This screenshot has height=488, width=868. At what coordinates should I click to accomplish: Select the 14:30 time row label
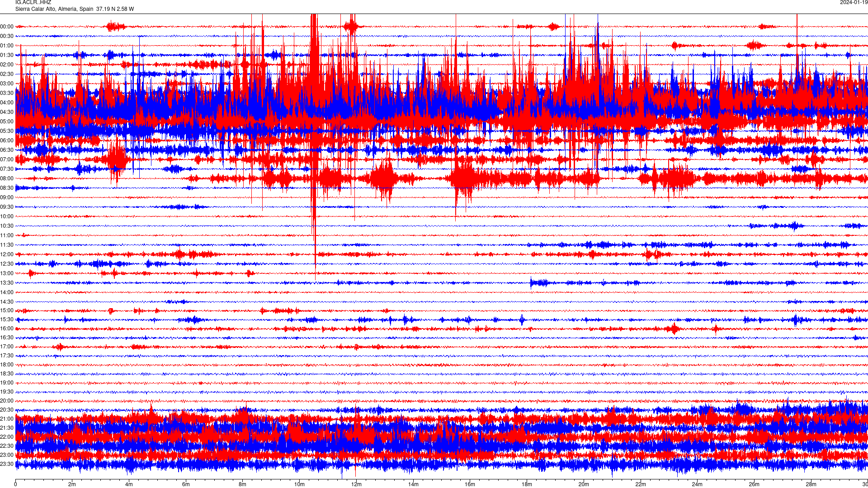pyautogui.click(x=7, y=302)
